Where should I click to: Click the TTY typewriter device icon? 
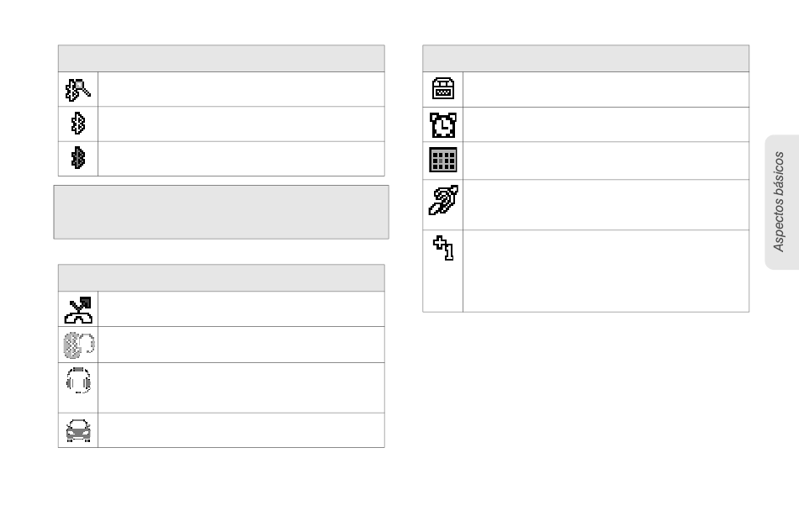tap(442, 89)
